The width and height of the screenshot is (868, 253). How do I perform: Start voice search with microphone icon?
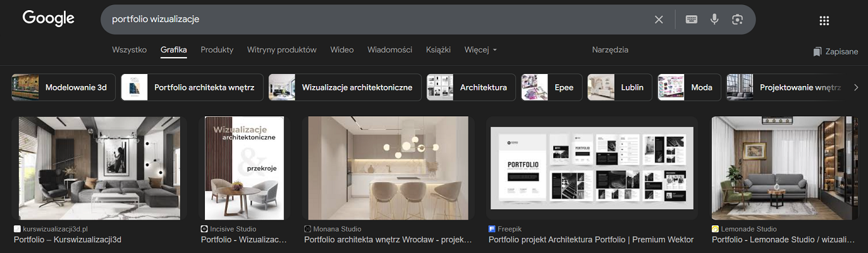[714, 20]
